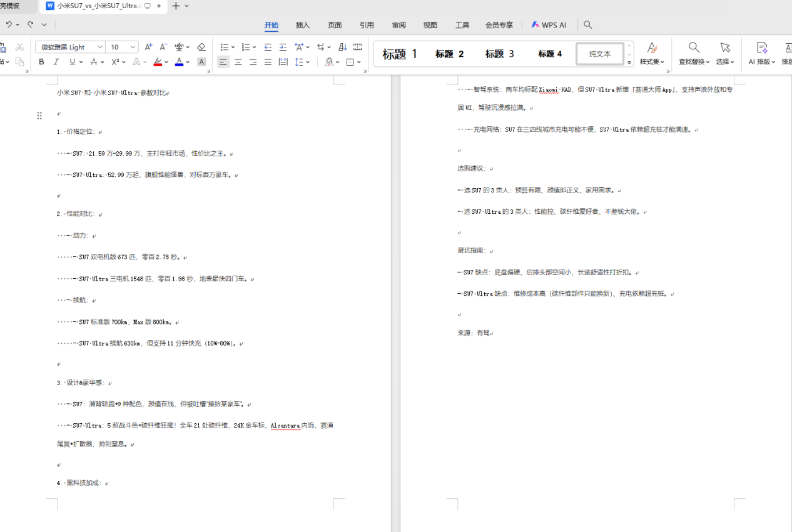Click the increase indent icon
Screen dimensions: 792x532
point(283,47)
